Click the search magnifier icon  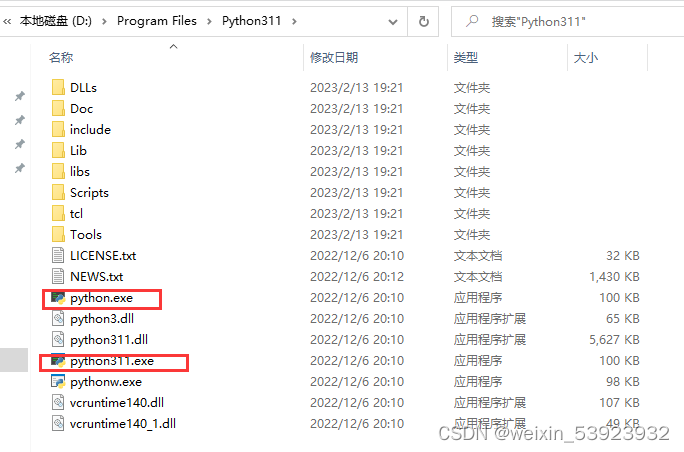pyautogui.click(x=472, y=21)
